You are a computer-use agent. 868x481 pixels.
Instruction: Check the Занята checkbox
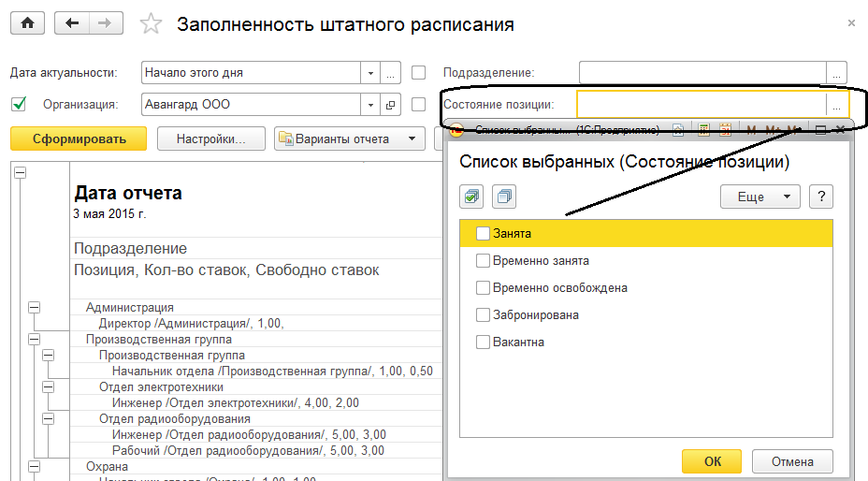(x=483, y=234)
